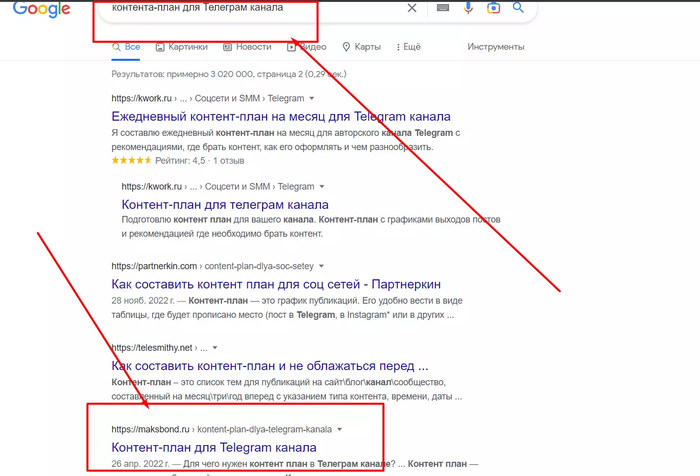
Task: Switch to the Видео tab
Action: (307, 47)
